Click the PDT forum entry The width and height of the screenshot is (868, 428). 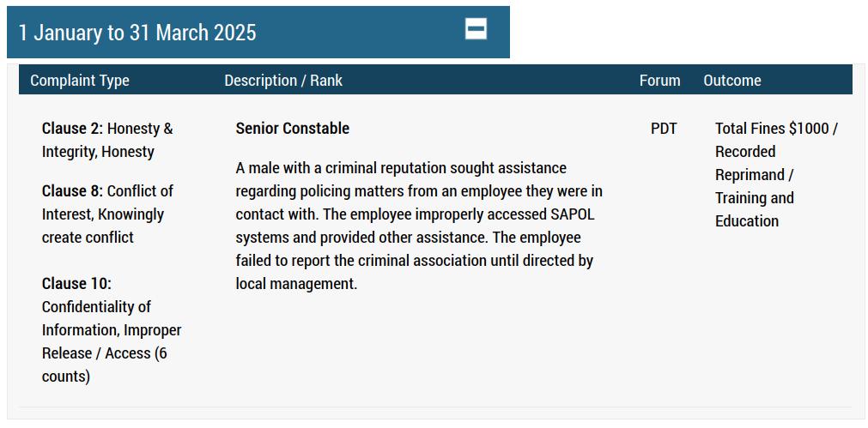point(664,129)
